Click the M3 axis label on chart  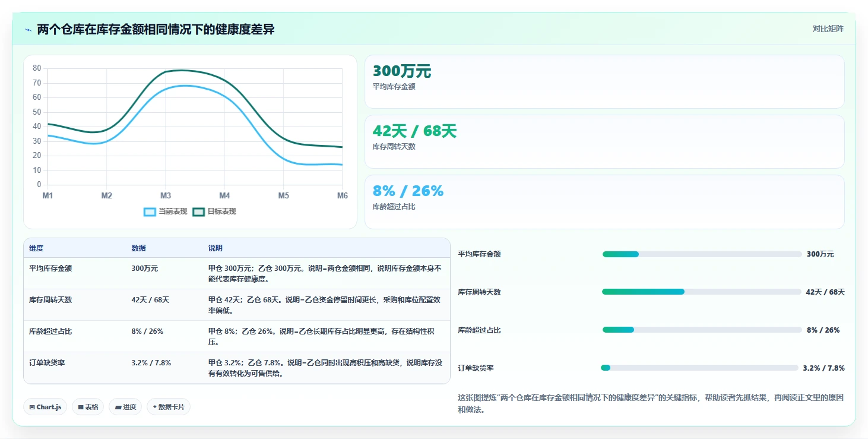(165, 195)
